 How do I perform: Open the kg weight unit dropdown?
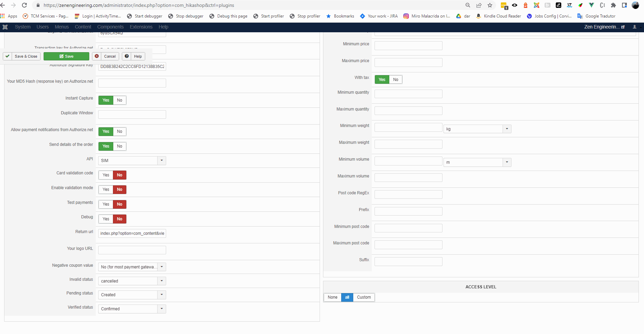point(478,129)
